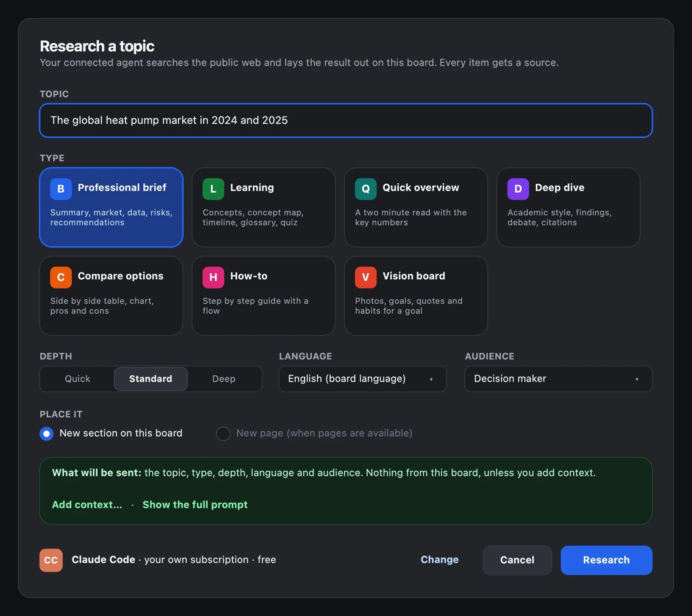Open the Add context link
The width and height of the screenshot is (692, 616).
[x=87, y=504]
